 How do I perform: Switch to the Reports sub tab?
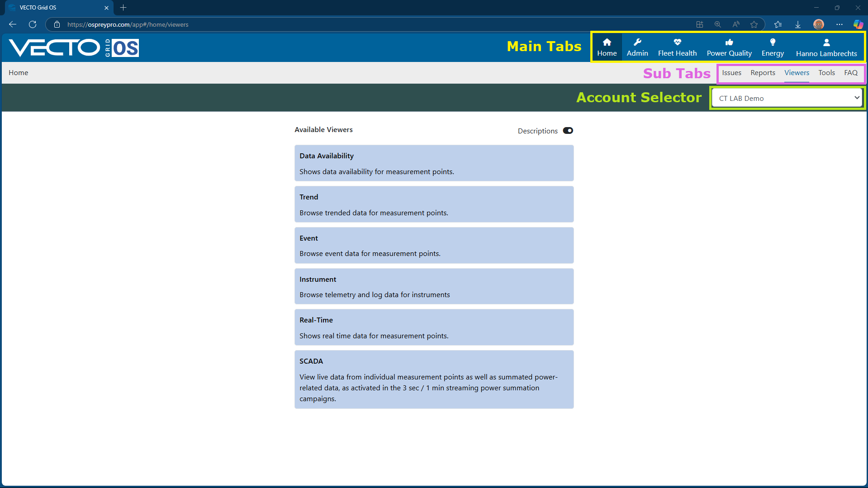coord(763,73)
